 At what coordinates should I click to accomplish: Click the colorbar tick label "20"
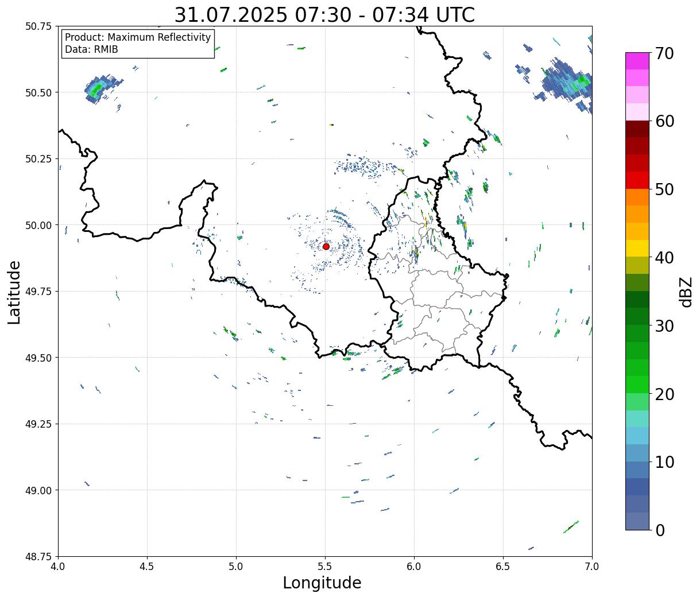point(664,394)
